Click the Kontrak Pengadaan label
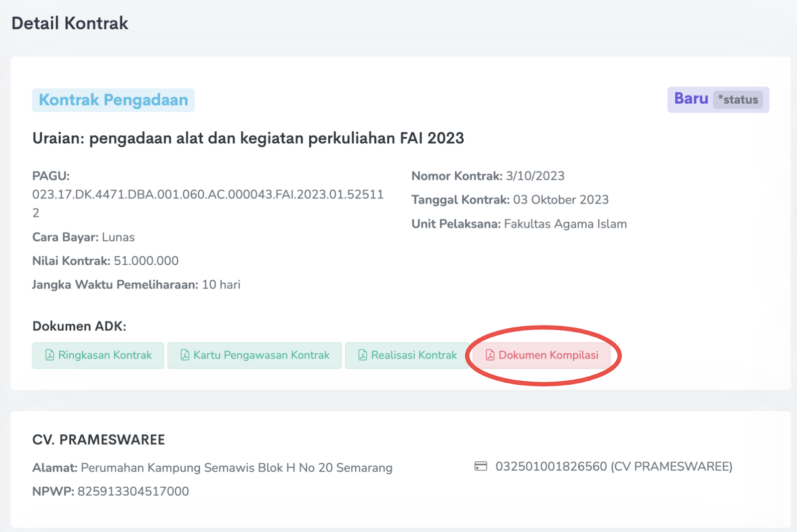Image resolution: width=797 pixels, height=532 pixels. 114,100
